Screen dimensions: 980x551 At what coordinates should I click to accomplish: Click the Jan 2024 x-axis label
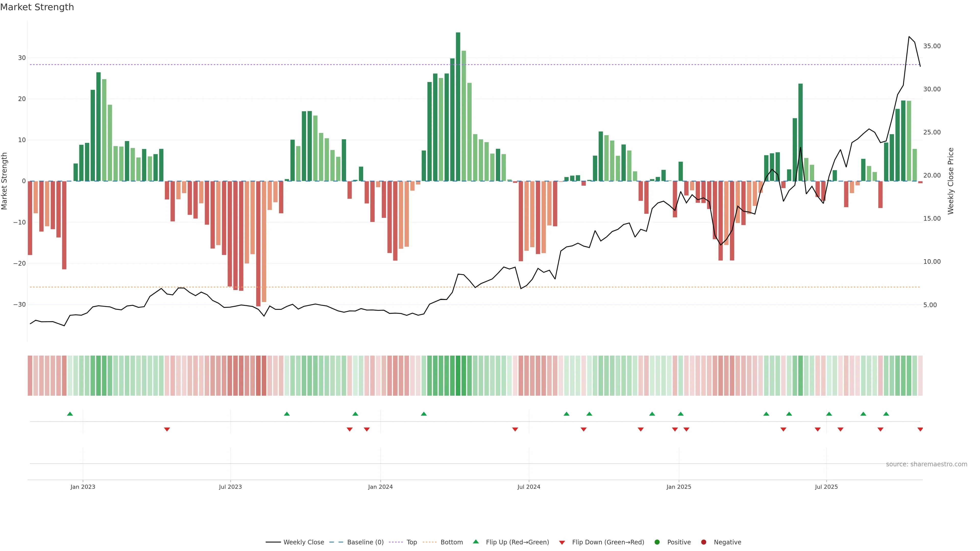pyautogui.click(x=381, y=487)
